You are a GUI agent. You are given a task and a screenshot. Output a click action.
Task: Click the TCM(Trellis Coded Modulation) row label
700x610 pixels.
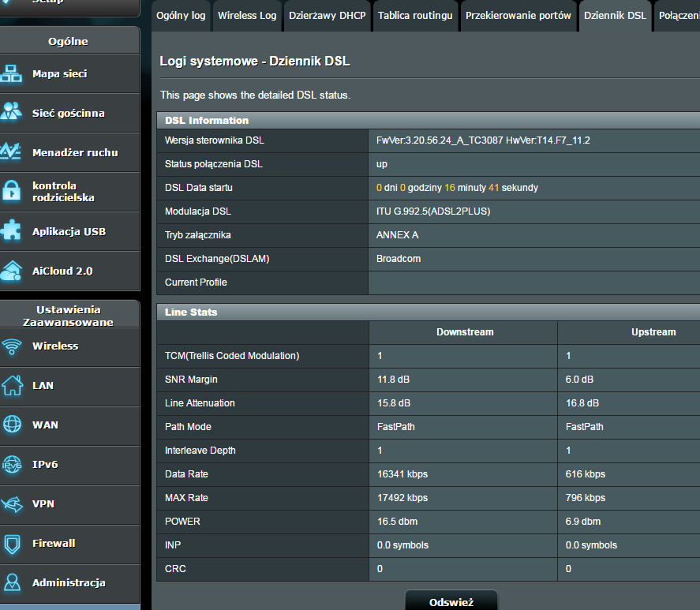tap(232, 355)
